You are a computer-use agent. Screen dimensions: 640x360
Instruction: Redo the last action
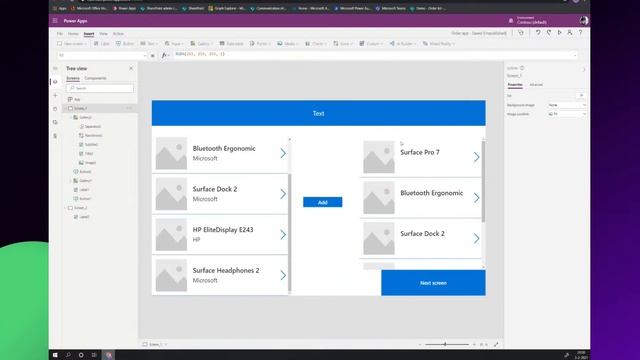coord(549,33)
